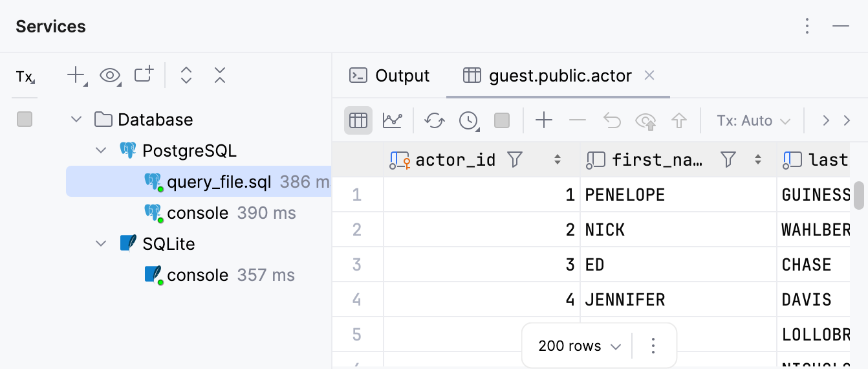
Task: Open the Tx transaction mode selector
Action: pos(25,77)
